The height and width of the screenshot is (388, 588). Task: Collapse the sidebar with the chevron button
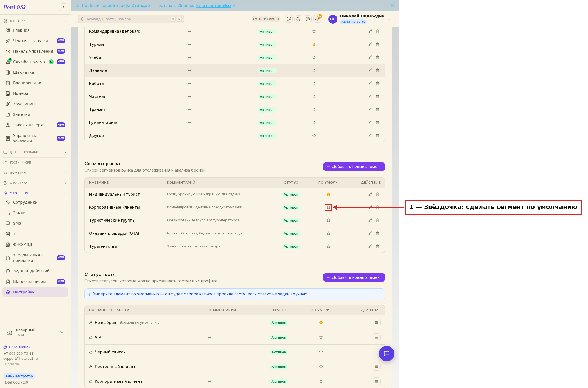pyautogui.click(x=63, y=7)
